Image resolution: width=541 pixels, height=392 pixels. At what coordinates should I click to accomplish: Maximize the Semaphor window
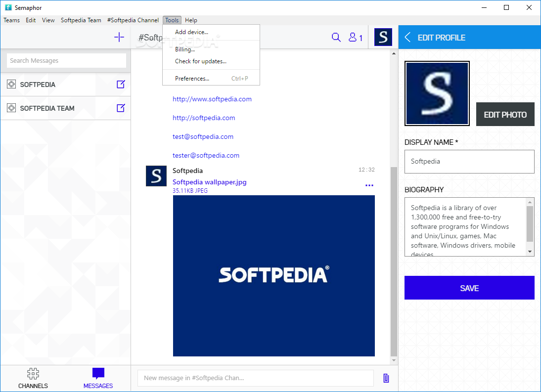[506, 7]
